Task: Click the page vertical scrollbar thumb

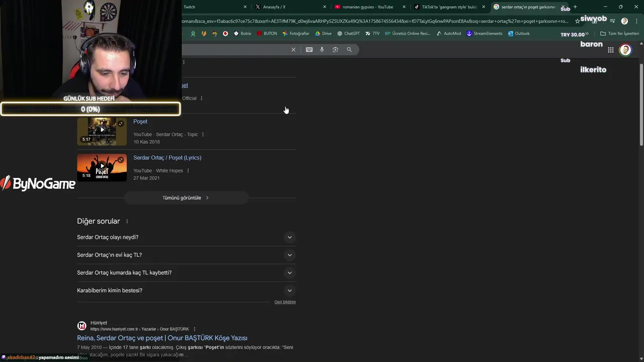Action: click(641, 106)
